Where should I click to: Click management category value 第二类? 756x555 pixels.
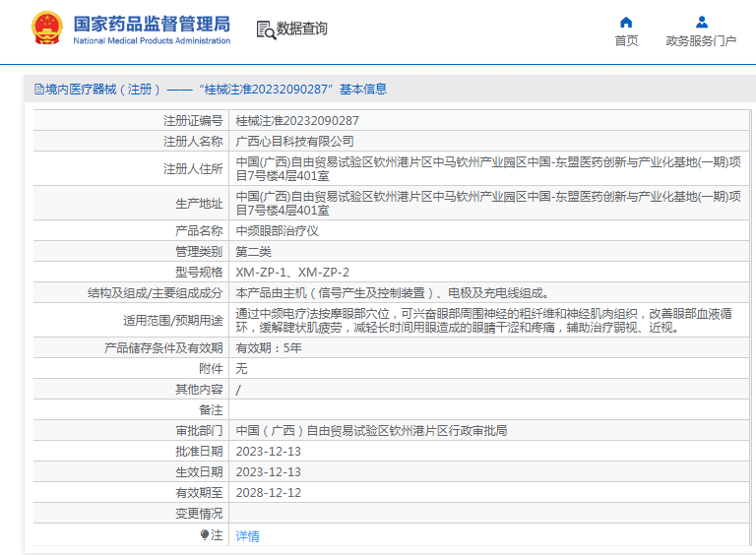point(254,252)
